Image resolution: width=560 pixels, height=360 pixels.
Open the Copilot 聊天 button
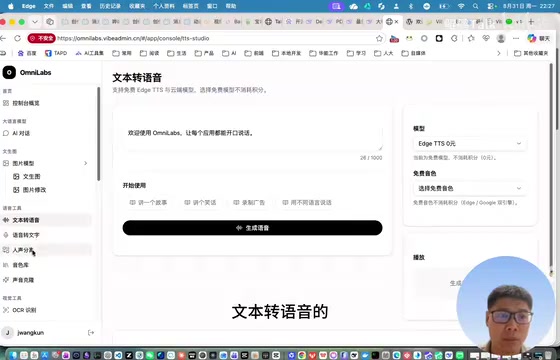click(539, 38)
